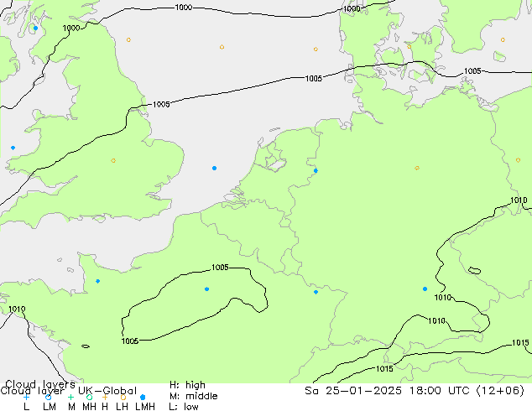Click the "LH" legend text label

tap(123, 406)
